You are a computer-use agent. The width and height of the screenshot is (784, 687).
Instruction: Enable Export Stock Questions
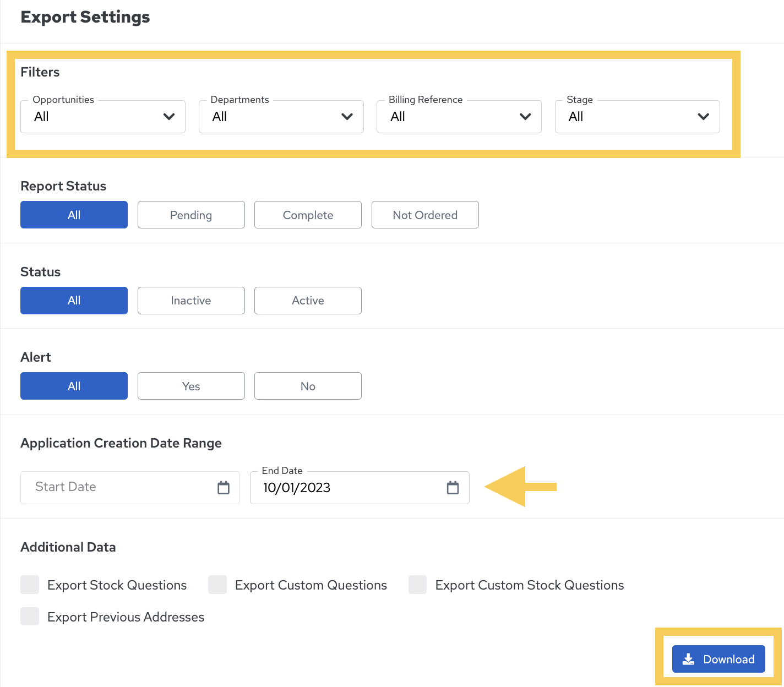pos(30,585)
